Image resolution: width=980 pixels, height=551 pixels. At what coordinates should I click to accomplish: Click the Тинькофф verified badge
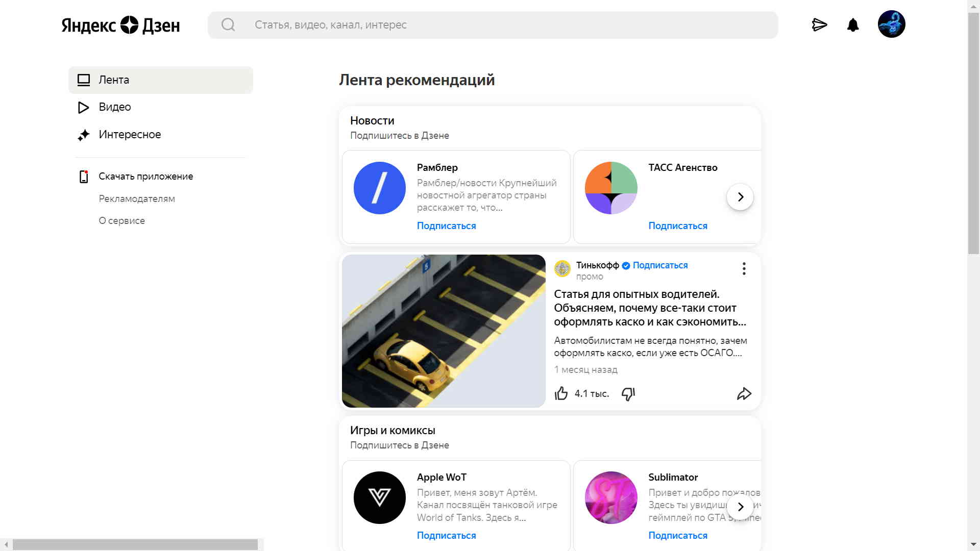tap(626, 266)
